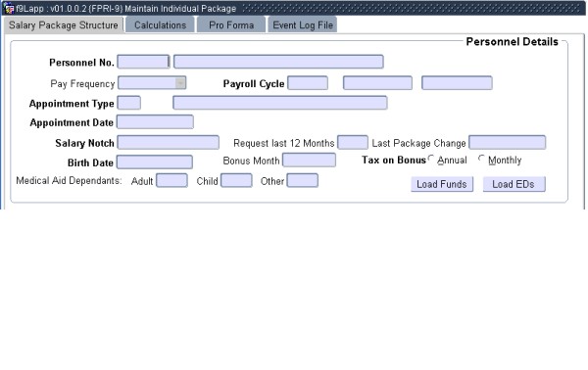
Task: Select the Annual Tax on Bonus option
Action: tap(431, 159)
